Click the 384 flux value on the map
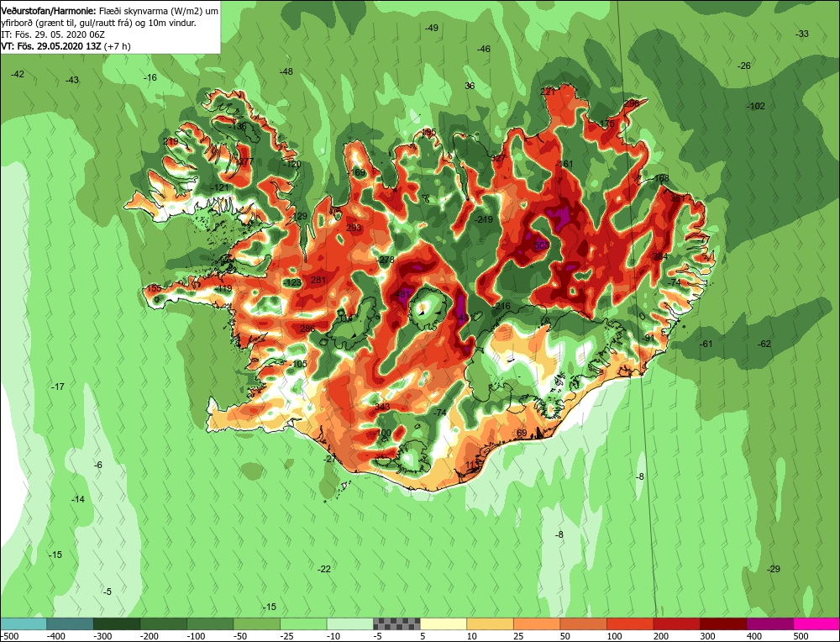Screen dimensions: 840x642 pyautogui.click(x=660, y=256)
